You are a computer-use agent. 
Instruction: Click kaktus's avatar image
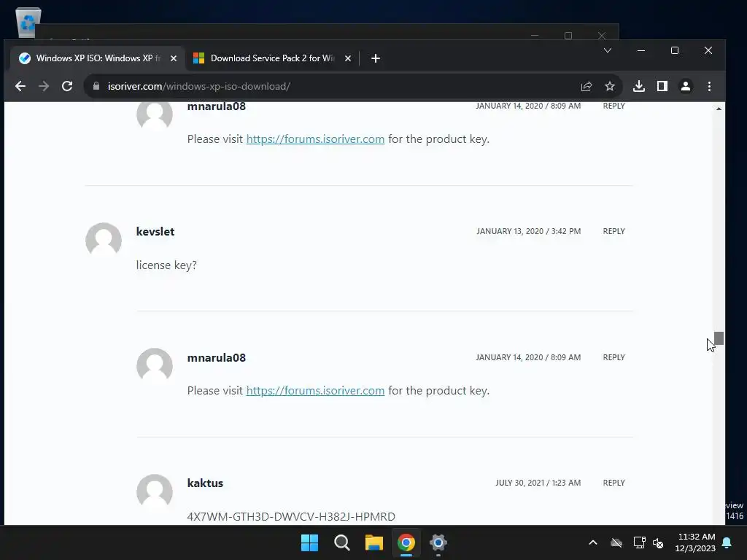coord(155,492)
